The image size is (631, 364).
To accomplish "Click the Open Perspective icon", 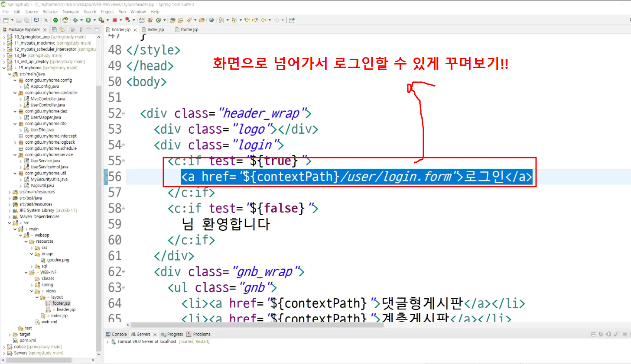I will (x=292, y=20).
